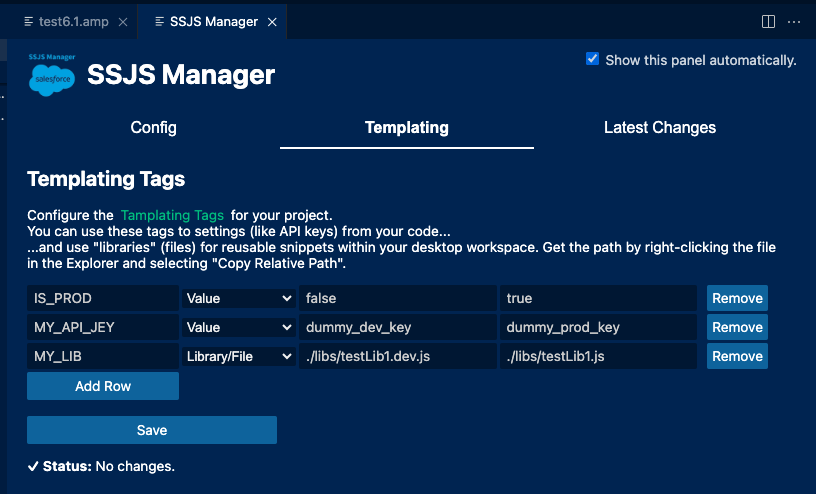This screenshot has height=494, width=816.
Task: Open the Tamplating Tags link
Action: 172,216
